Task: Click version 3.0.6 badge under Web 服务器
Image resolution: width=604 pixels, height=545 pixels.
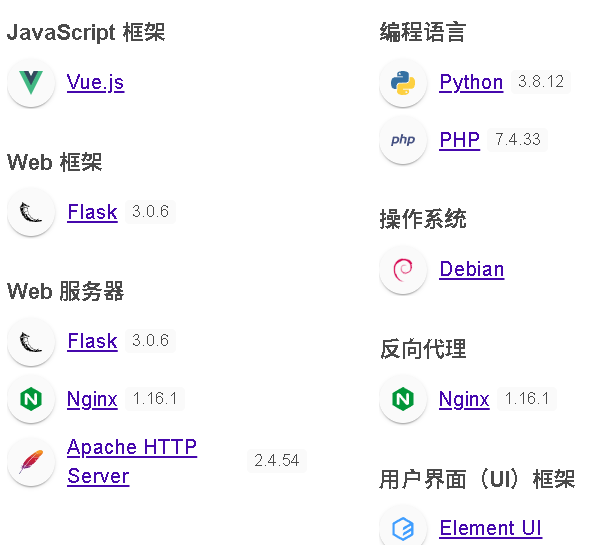Action: pos(151,340)
